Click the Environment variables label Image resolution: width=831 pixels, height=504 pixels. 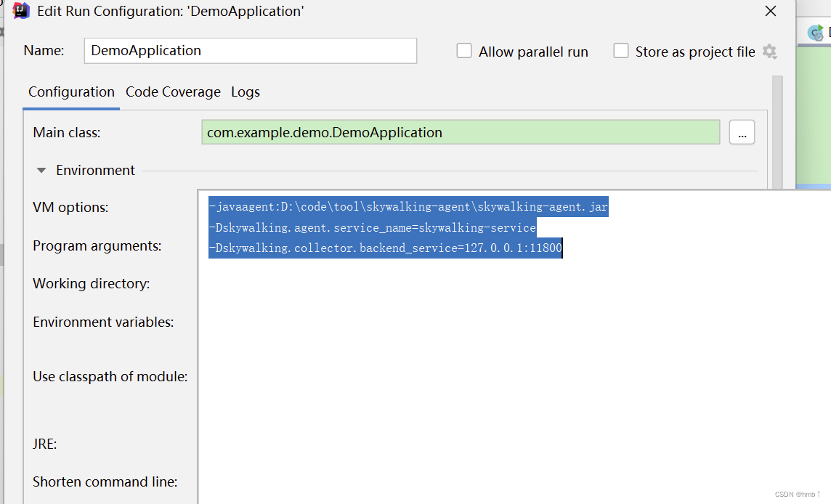tap(103, 322)
